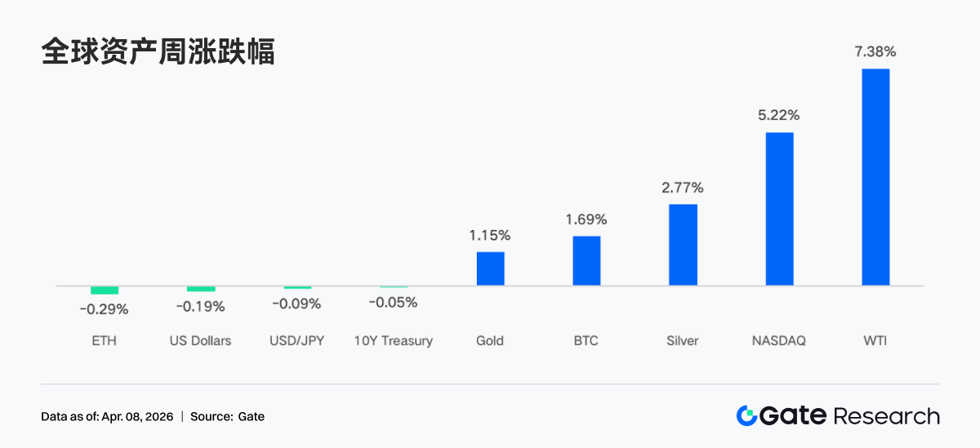Click the green US Dollars bar
This screenshot has width=980, height=448.
201,289
